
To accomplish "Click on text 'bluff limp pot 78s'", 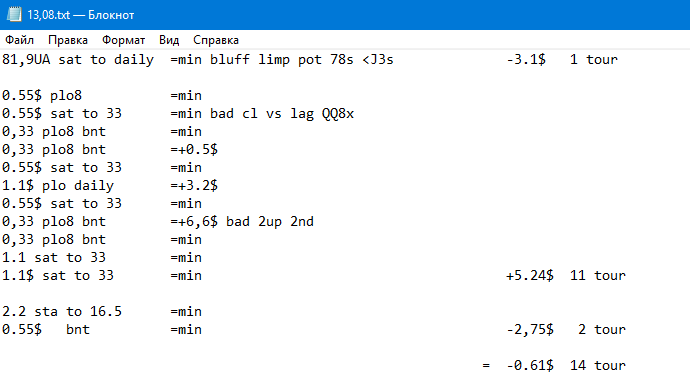I will pyautogui.click(x=282, y=59).
